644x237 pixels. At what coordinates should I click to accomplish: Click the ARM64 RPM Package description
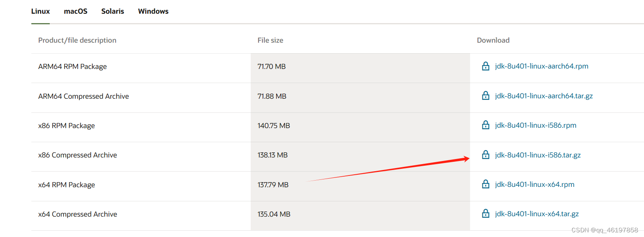(x=72, y=67)
